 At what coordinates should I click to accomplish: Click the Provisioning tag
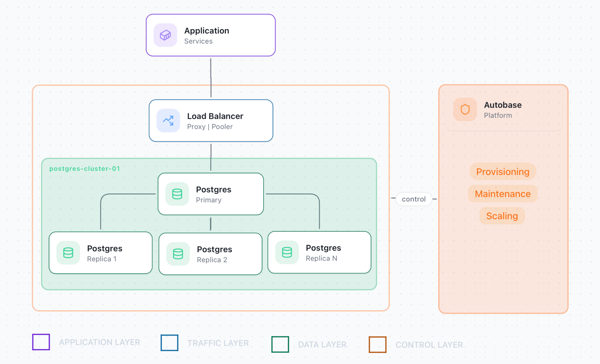click(503, 172)
